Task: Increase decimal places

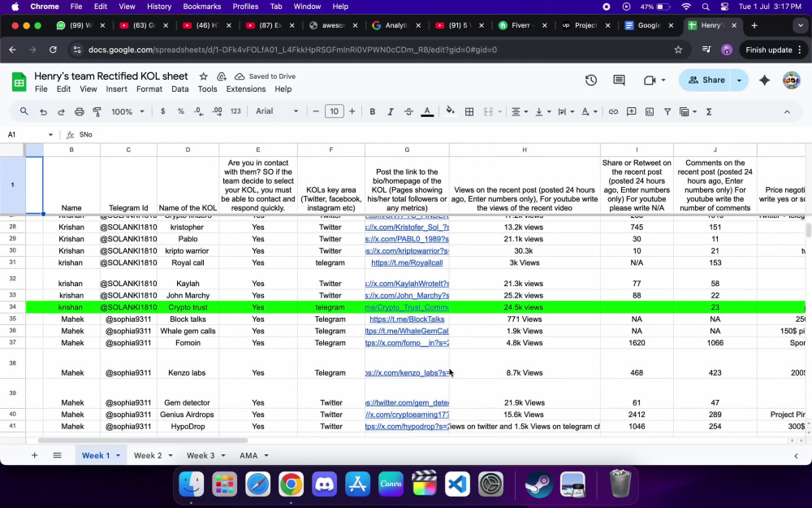Action: pyautogui.click(x=217, y=111)
